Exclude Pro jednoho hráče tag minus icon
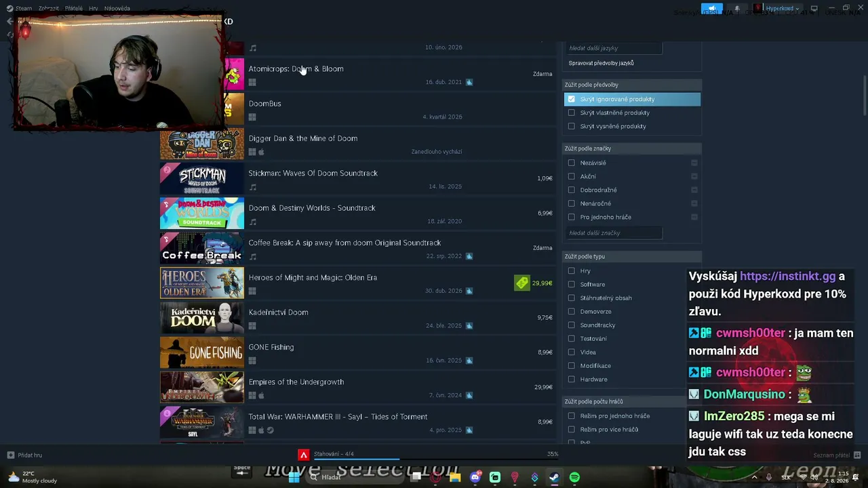 pyautogui.click(x=694, y=217)
